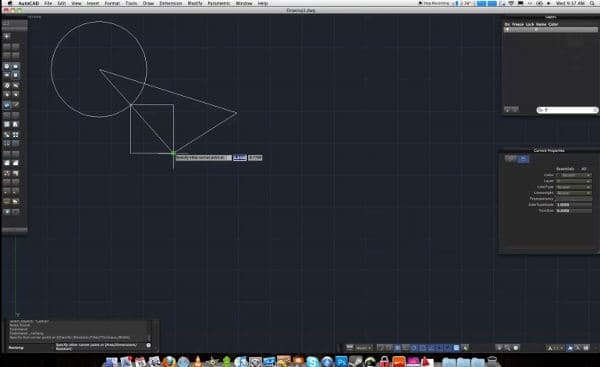Open the annotation scale 1:1 dropdown
This screenshot has height=367, width=600.
click(556, 348)
